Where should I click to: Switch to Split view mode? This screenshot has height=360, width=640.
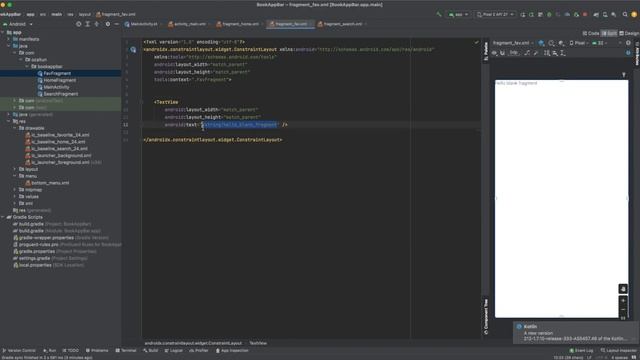coord(609,33)
